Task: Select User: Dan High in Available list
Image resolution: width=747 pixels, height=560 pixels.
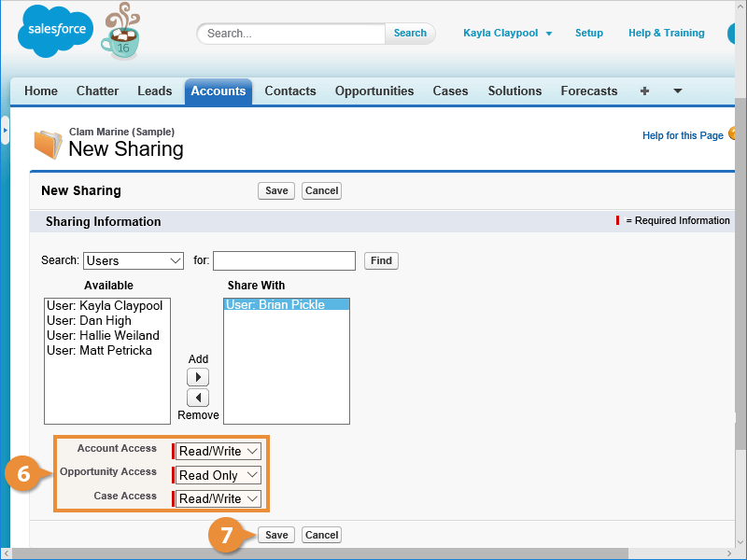Action: 89,320
